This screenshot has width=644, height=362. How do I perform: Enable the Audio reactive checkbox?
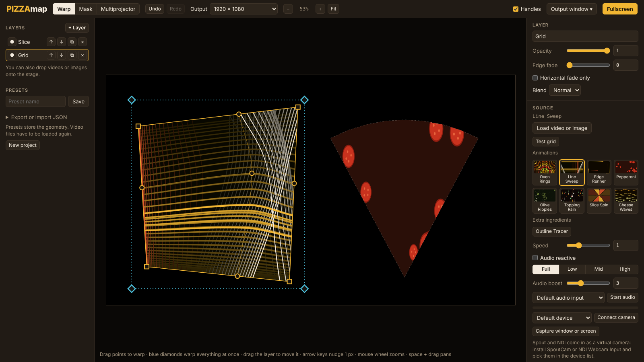click(x=535, y=258)
